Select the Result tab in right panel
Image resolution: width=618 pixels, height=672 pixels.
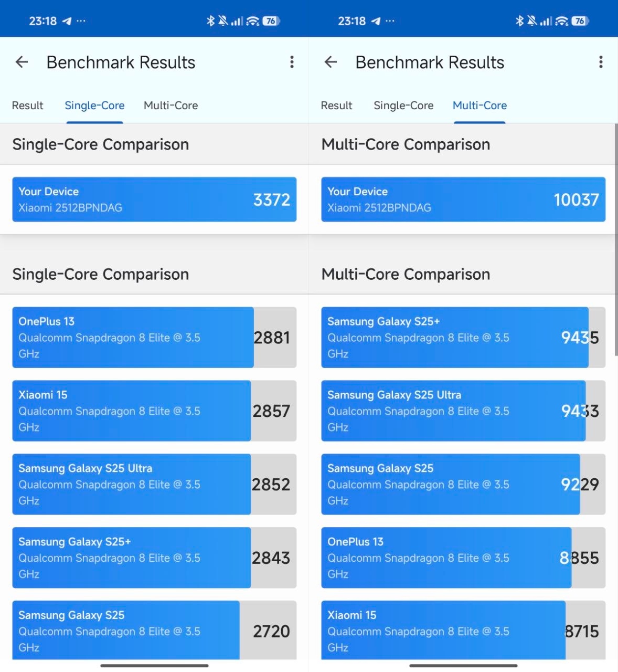click(336, 106)
